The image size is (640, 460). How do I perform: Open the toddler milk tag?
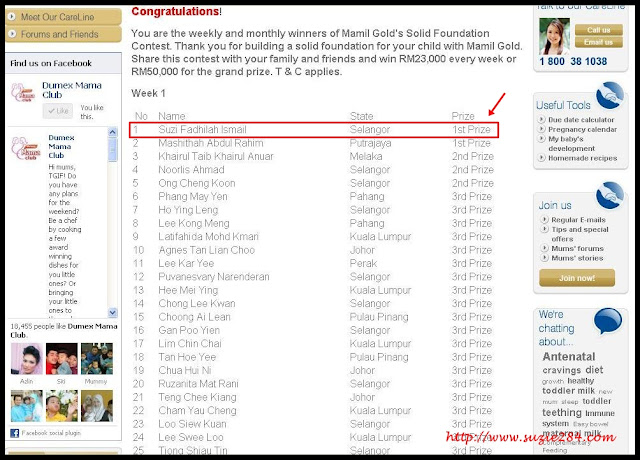569,391
